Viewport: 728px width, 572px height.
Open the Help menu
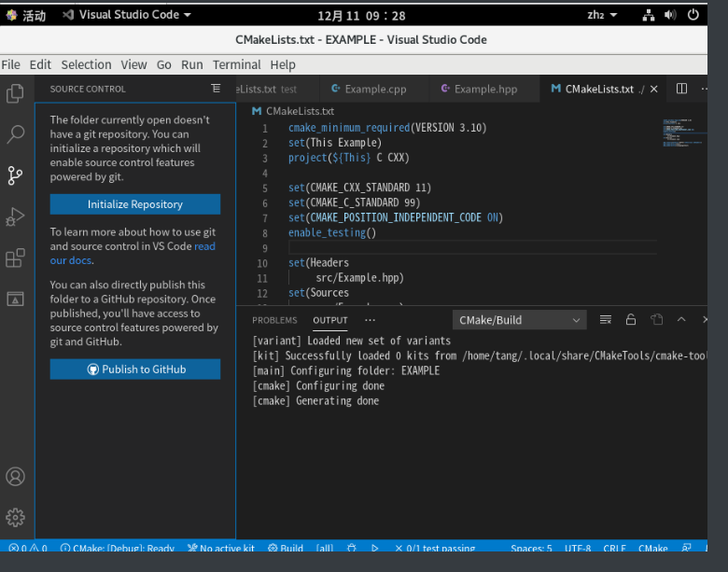[283, 64]
